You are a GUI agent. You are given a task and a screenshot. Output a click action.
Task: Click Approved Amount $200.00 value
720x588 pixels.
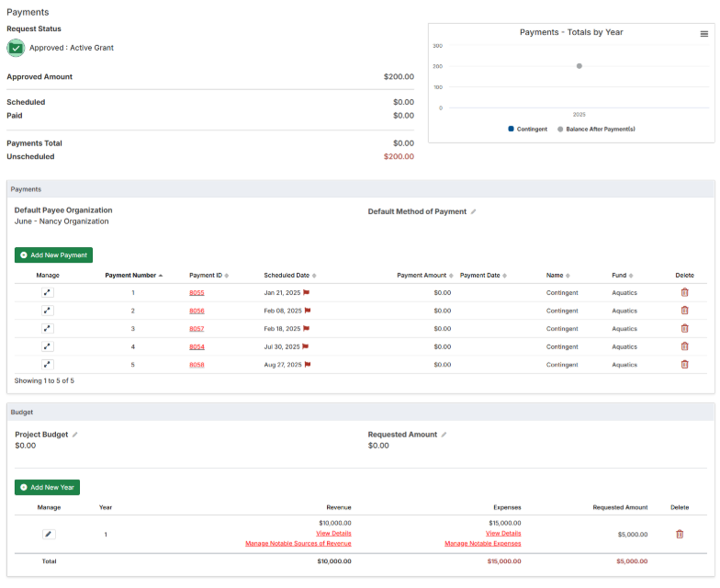click(399, 76)
